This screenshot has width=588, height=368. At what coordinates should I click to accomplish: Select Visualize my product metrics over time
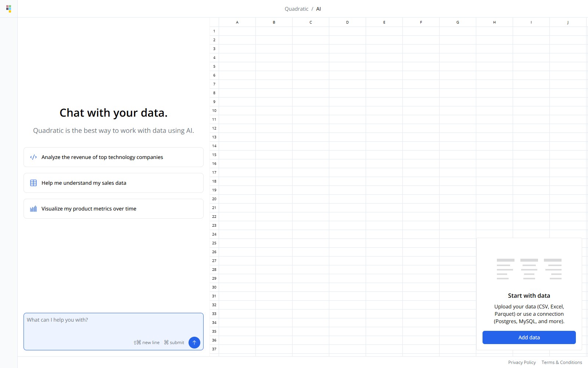click(x=114, y=209)
